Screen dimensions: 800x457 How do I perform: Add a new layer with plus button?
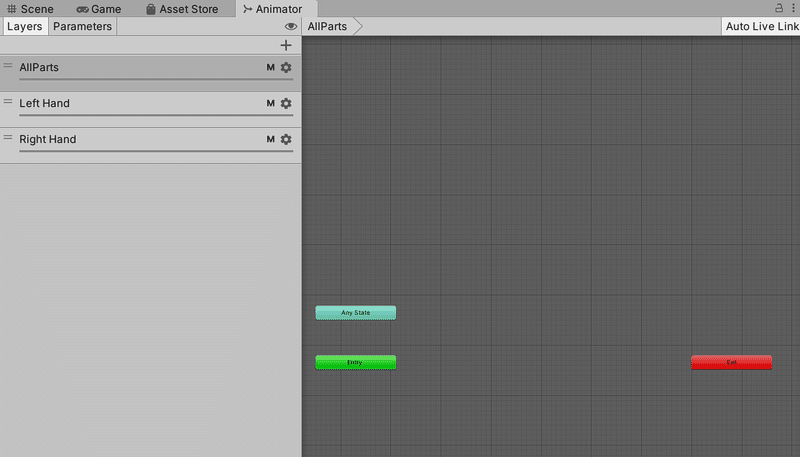(x=286, y=45)
